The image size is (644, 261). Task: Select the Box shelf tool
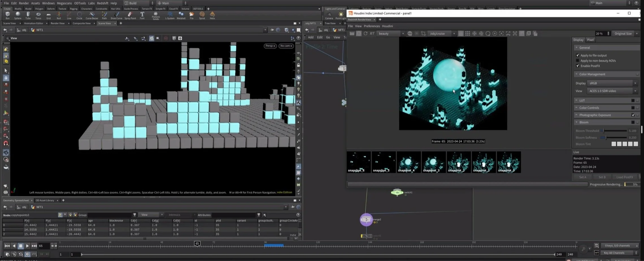coord(8,15)
